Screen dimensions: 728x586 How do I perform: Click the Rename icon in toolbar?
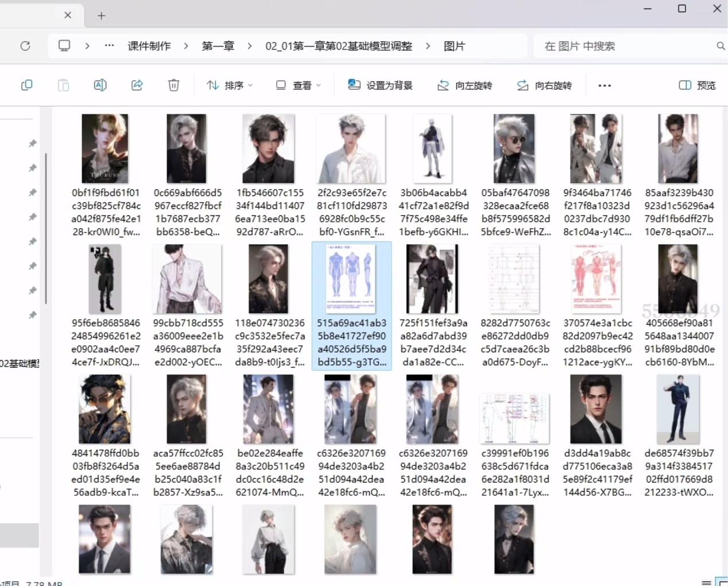(x=100, y=86)
